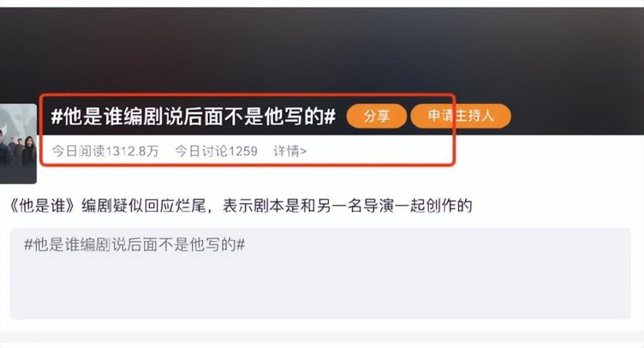Focus the post compose text box
This screenshot has width=644, height=348.
(x=320, y=274)
